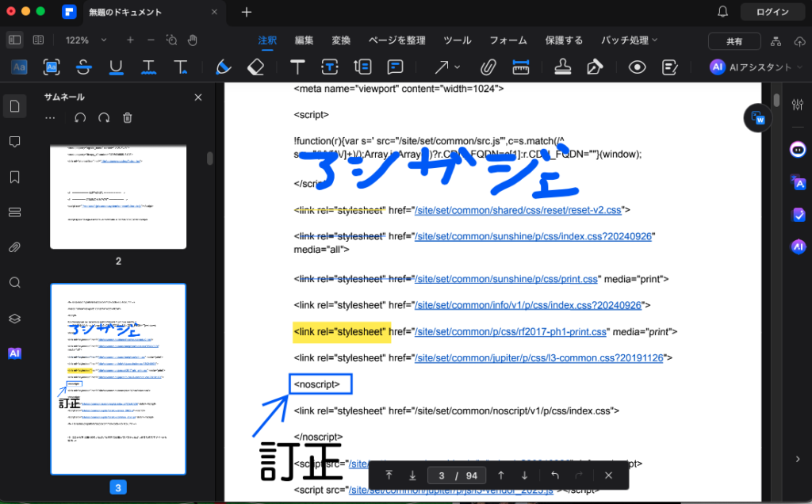
Task: Select the page 2 thumbnail
Action: (x=118, y=197)
